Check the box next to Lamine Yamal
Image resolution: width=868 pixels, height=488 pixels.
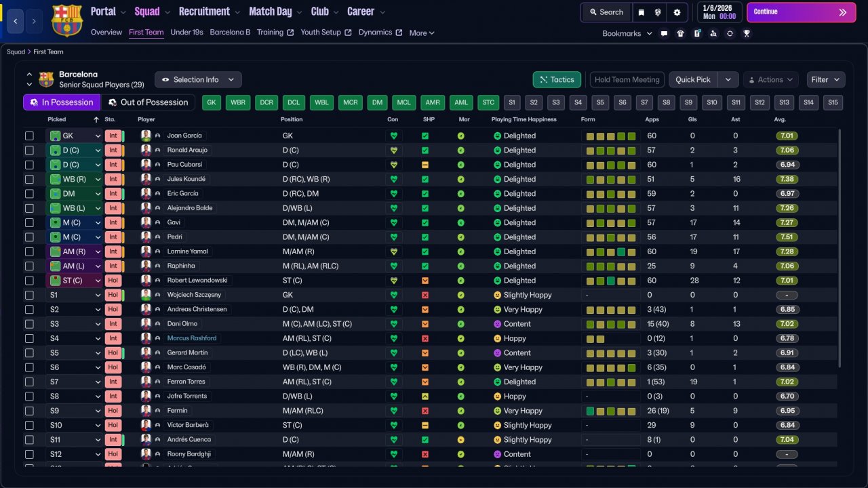(29, 251)
